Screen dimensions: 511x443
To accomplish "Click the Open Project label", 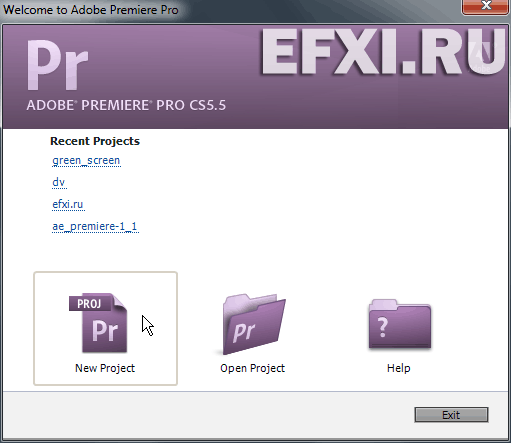I will coord(253,368).
